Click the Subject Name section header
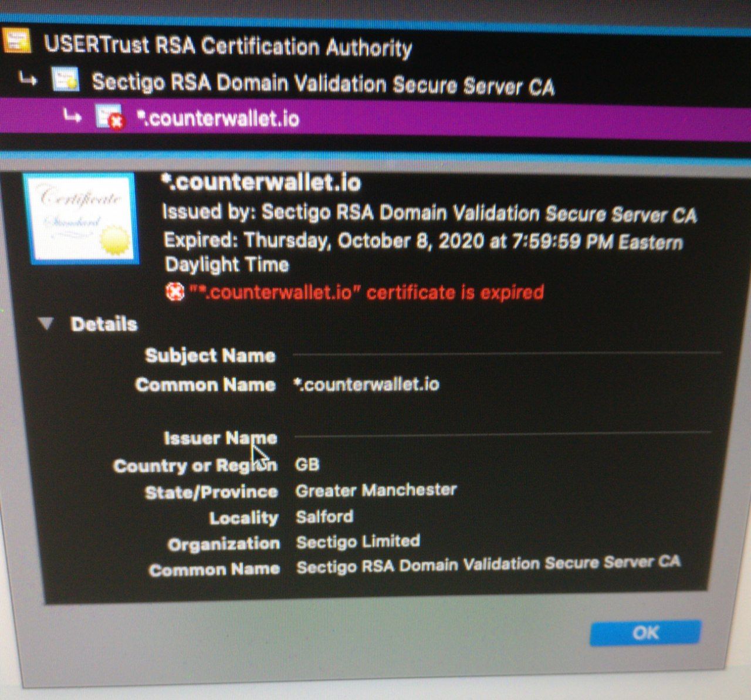 click(210, 355)
